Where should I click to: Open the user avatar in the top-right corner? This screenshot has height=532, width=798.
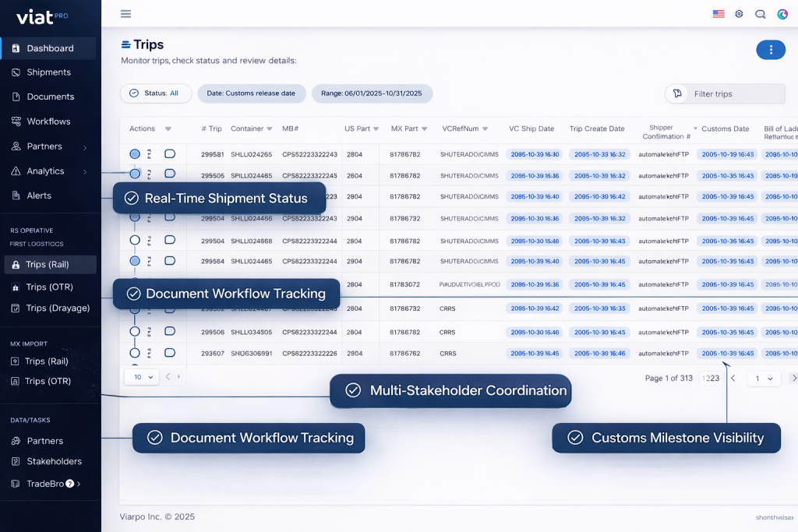point(782,14)
